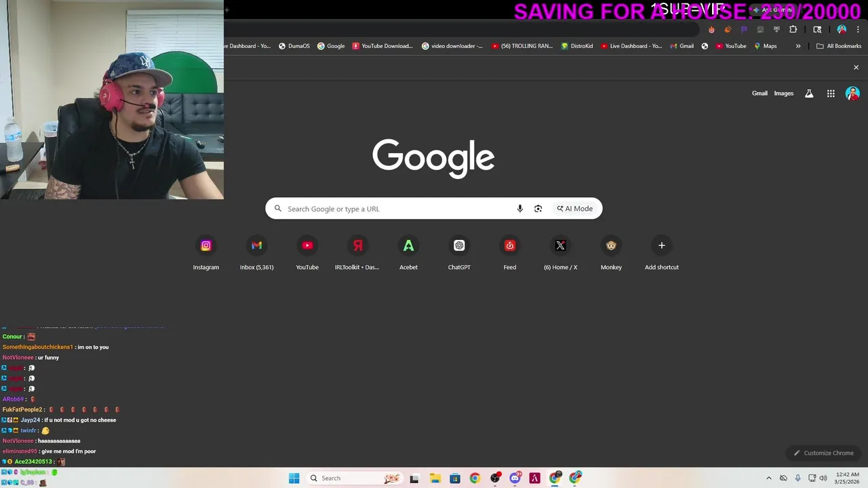Click the username FukFatPeople2 in chat

pos(22,410)
